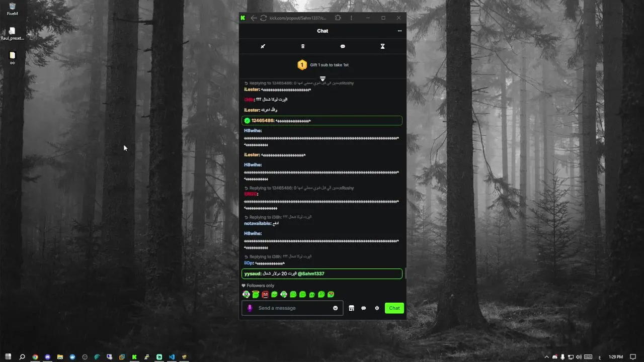Reload the Kick chat popout page
Viewport: 644px width, 362px height.
tap(263, 18)
